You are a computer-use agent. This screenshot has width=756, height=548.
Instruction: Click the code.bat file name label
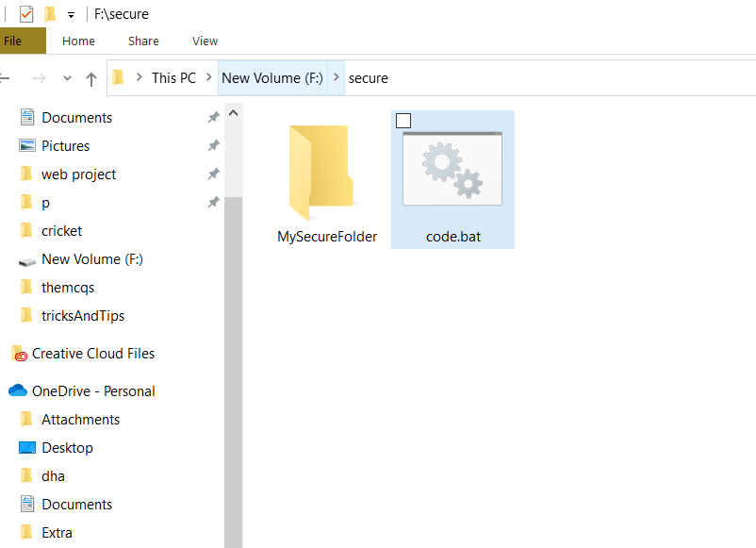tap(453, 237)
